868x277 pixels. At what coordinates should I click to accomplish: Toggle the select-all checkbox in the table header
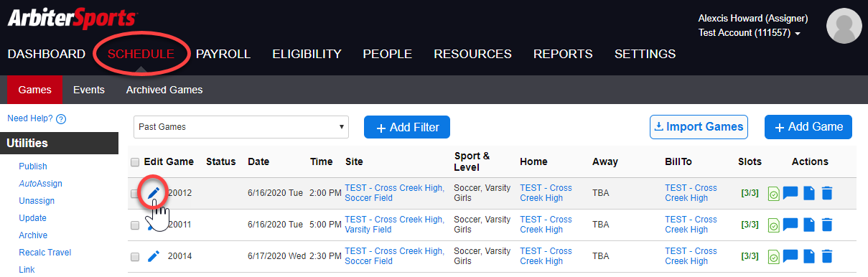click(x=135, y=162)
